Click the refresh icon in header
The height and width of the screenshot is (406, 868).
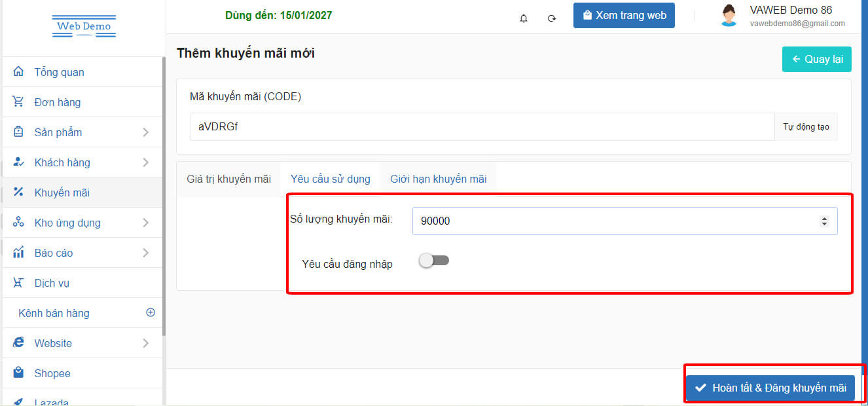click(552, 18)
